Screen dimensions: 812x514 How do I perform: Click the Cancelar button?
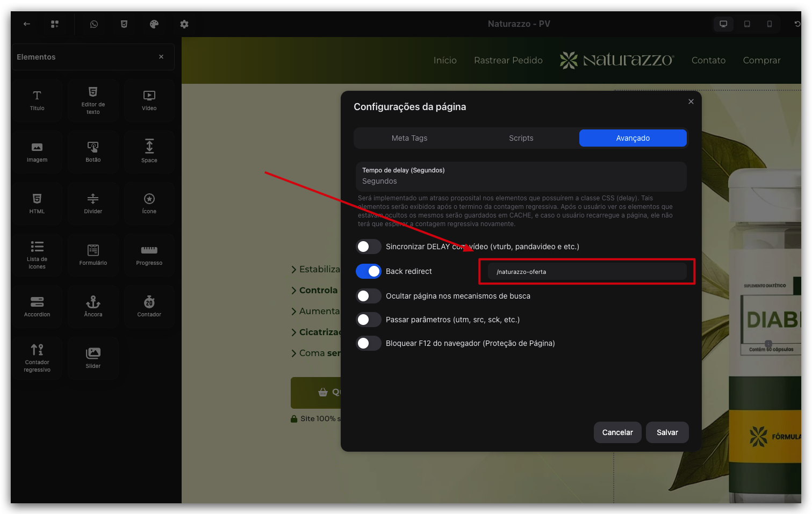coord(617,432)
